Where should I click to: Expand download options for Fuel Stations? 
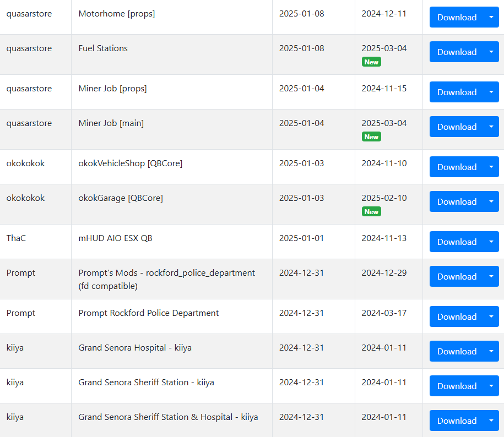[x=491, y=52]
